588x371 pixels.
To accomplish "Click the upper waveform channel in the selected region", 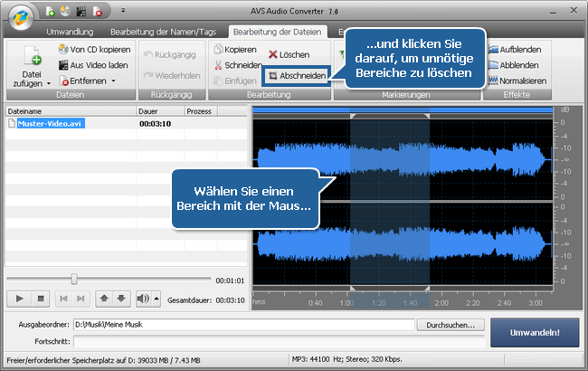I will [x=390, y=159].
